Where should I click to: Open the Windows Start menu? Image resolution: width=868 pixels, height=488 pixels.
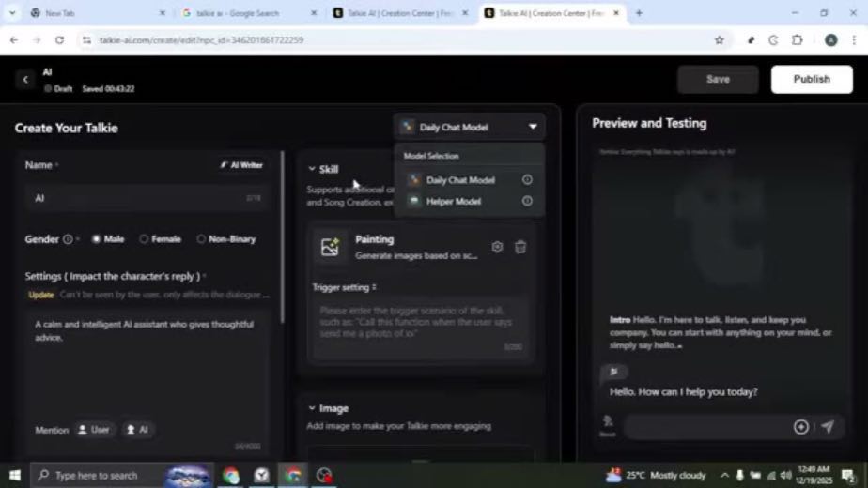coord(15,475)
